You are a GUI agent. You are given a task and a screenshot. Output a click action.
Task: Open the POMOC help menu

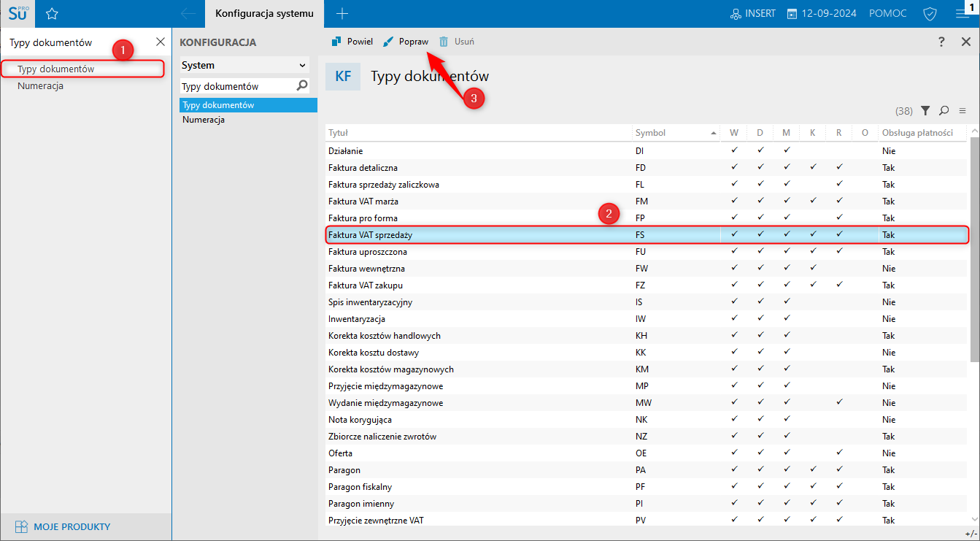pyautogui.click(x=887, y=14)
